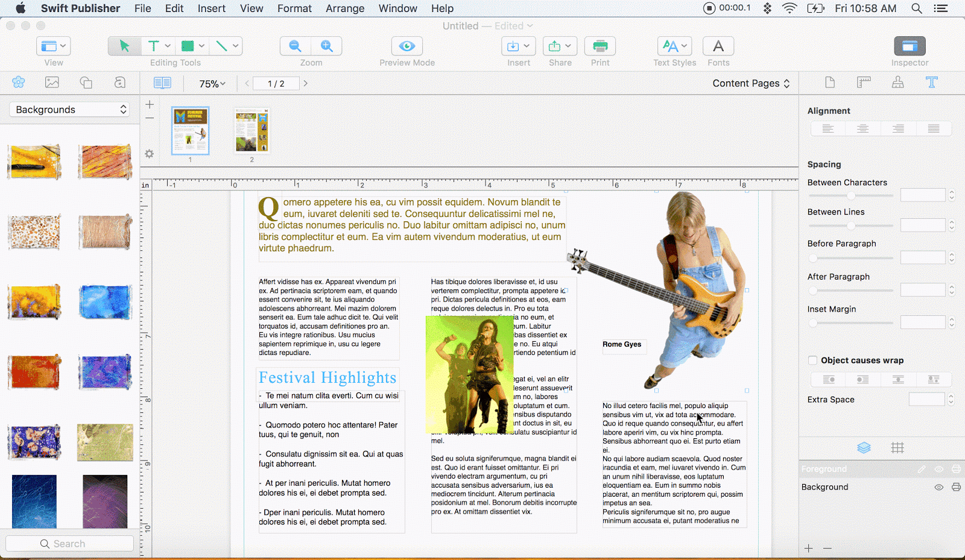Image resolution: width=965 pixels, height=560 pixels.
Task: Open the smart shapes tab in source panel
Action: pyautogui.click(x=120, y=82)
